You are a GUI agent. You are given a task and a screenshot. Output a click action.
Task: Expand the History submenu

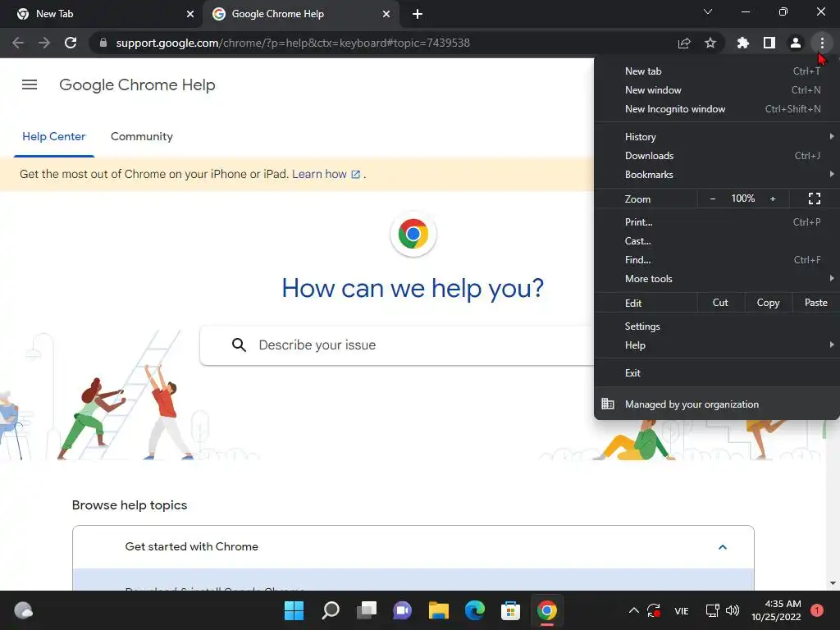pos(717,137)
